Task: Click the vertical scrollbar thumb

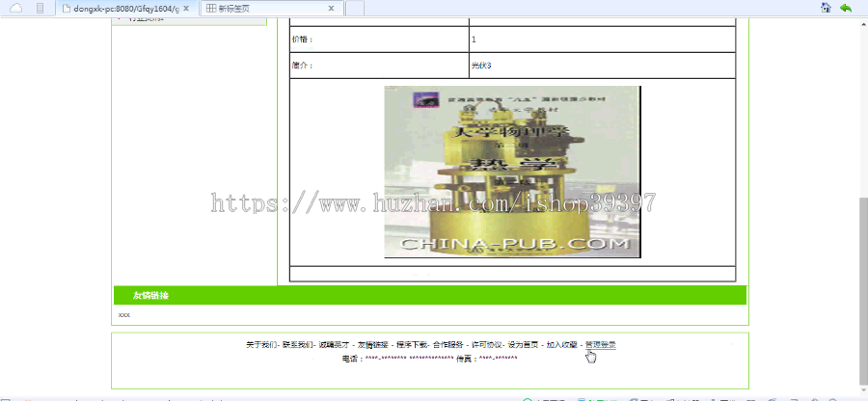Action: click(x=863, y=290)
